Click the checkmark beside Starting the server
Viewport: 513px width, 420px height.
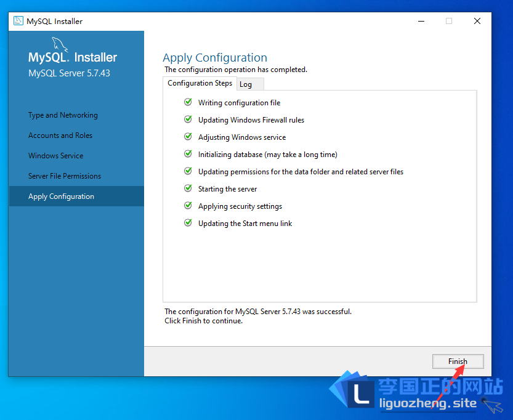tap(188, 188)
